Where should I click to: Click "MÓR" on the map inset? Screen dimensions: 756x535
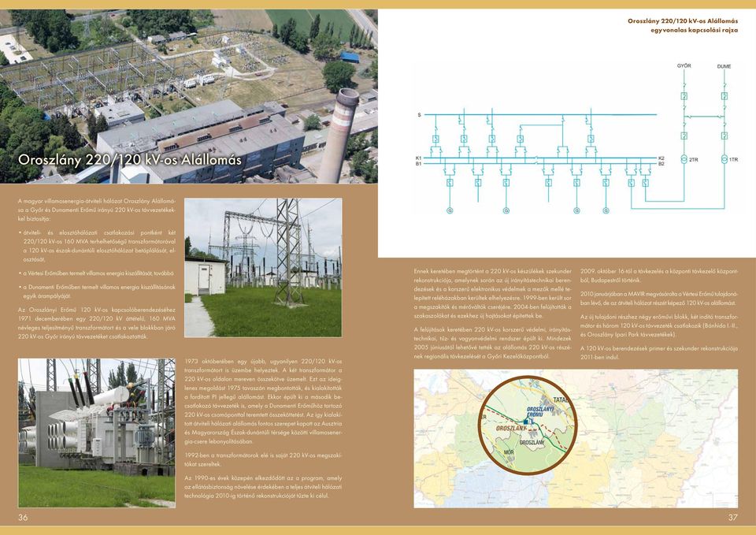click(x=509, y=452)
